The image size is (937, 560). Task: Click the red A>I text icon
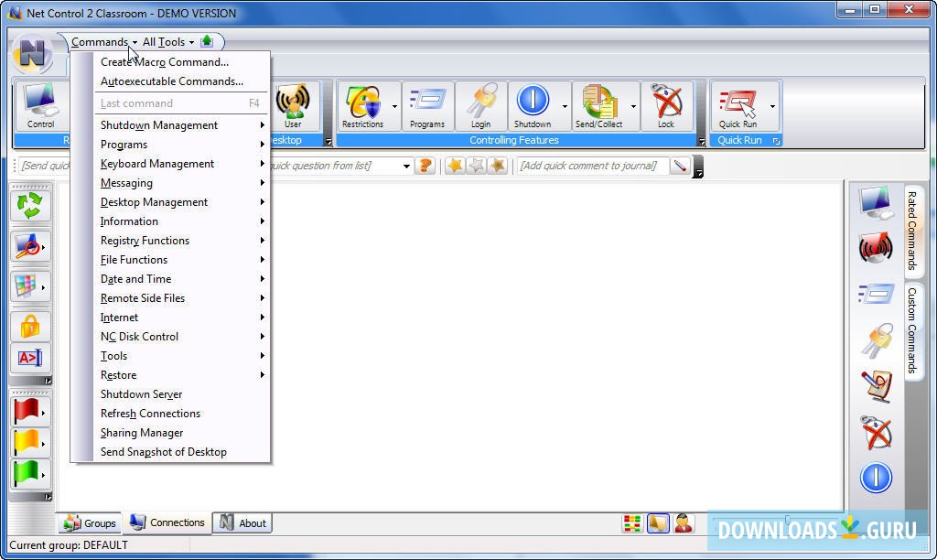click(30, 358)
